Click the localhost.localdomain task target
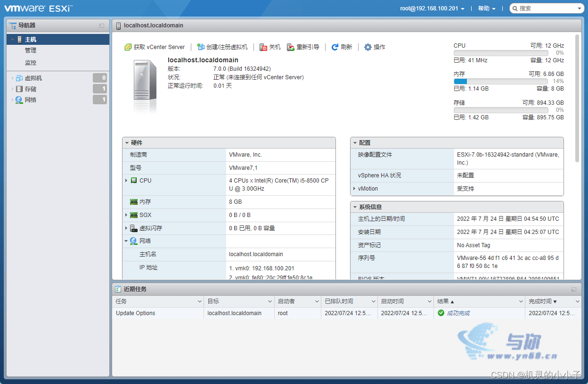This screenshot has width=588, height=384. click(234, 313)
